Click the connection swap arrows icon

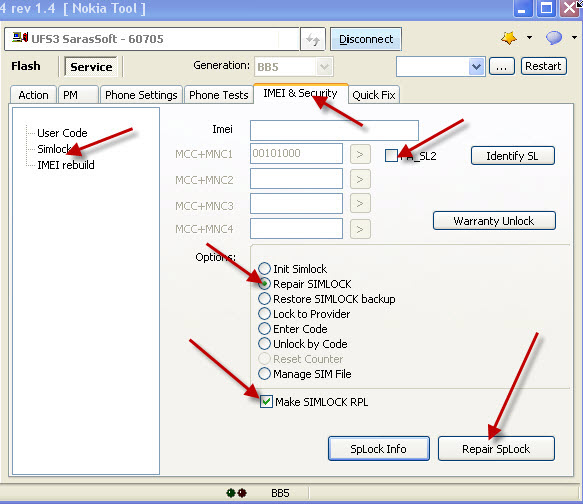313,39
